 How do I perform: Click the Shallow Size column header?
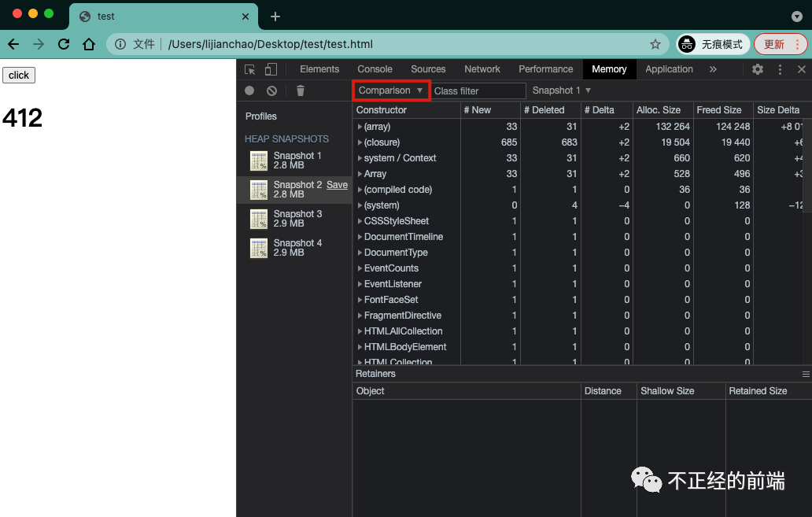[681, 391]
